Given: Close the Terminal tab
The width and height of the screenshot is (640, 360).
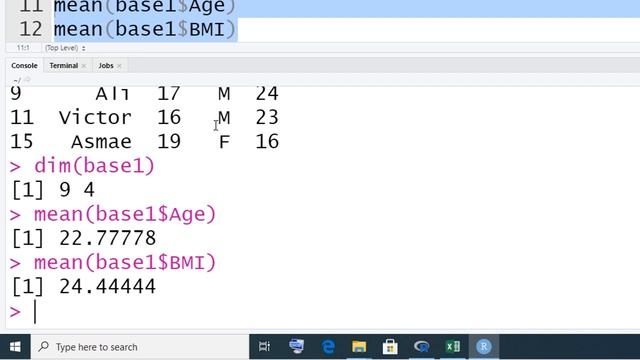Looking at the screenshot, I should [x=84, y=66].
